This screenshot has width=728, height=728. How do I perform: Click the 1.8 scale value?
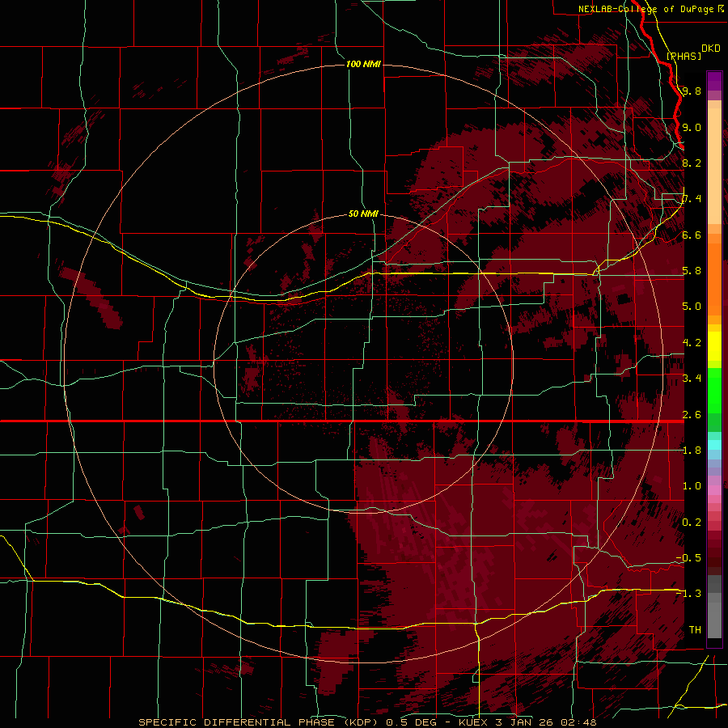[x=692, y=451]
